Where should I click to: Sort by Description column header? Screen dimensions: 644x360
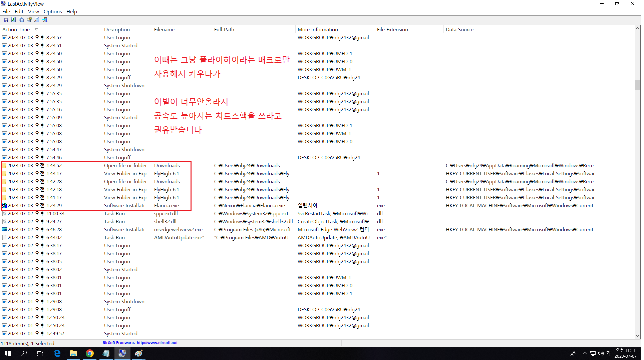click(x=117, y=29)
